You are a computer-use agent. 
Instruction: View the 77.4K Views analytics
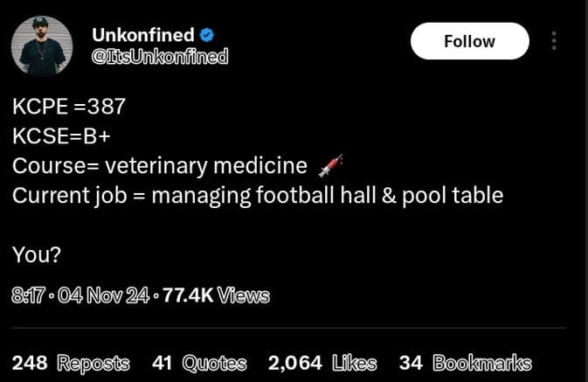[x=214, y=295]
